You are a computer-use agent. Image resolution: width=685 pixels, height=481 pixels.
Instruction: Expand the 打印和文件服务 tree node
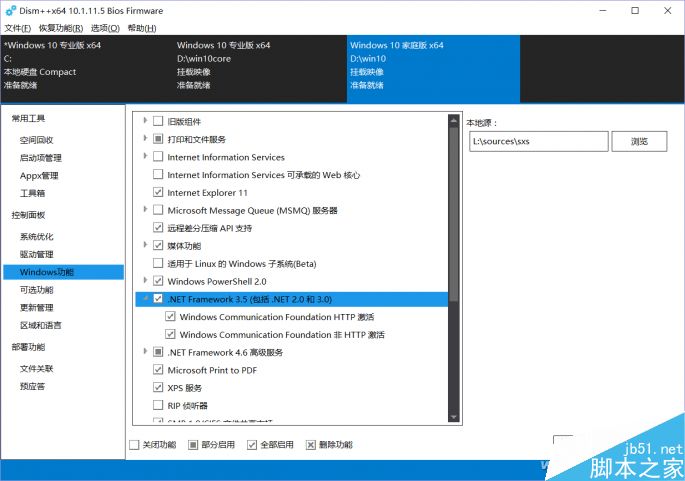click(145, 138)
